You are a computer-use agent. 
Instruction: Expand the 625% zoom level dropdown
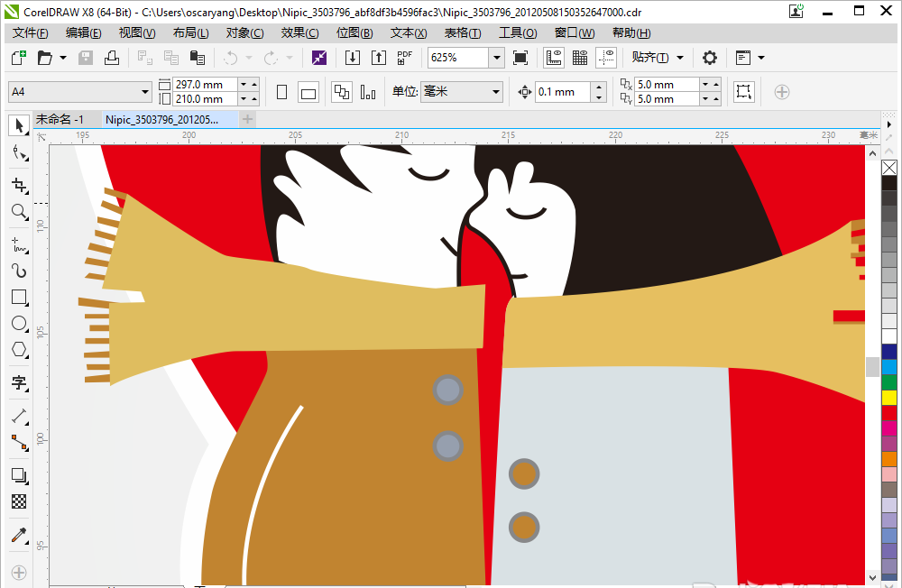point(496,58)
